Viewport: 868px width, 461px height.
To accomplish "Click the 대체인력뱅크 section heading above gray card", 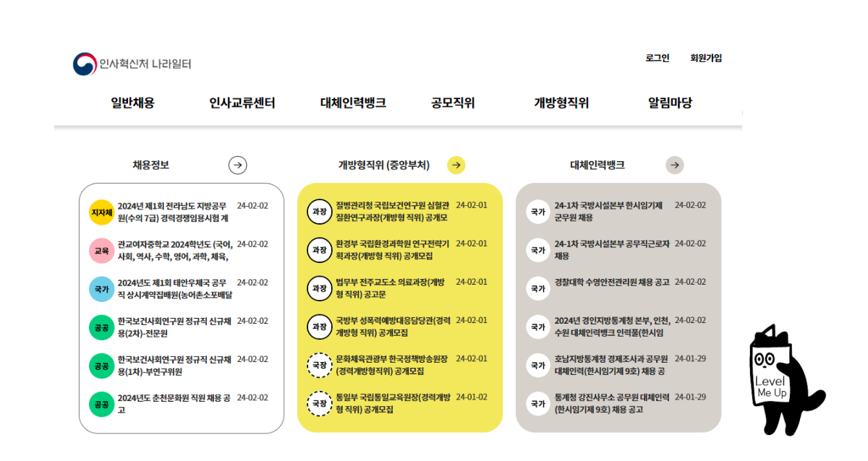I will pos(597,165).
